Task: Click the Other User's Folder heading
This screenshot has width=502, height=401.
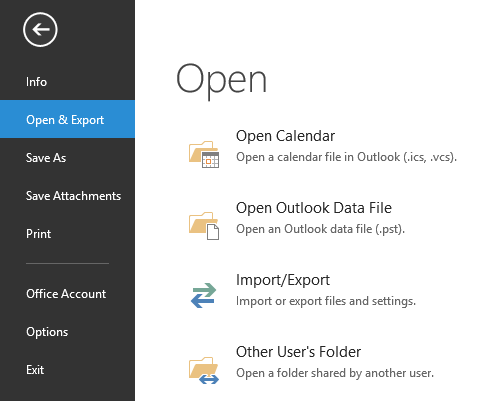Action: pyautogui.click(x=298, y=352)
